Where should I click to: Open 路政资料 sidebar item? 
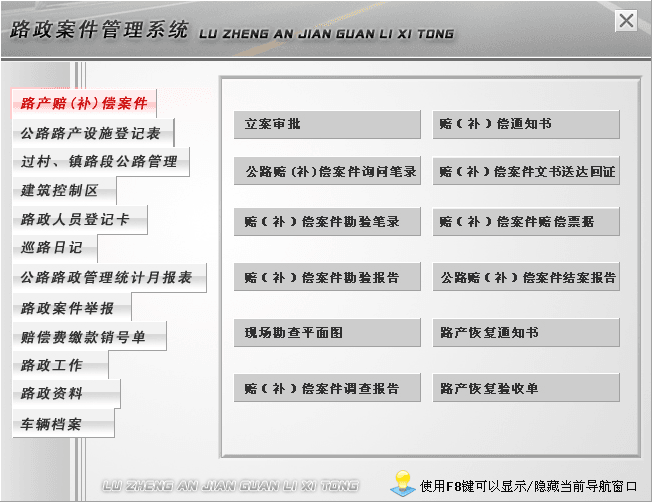(67, 393)
